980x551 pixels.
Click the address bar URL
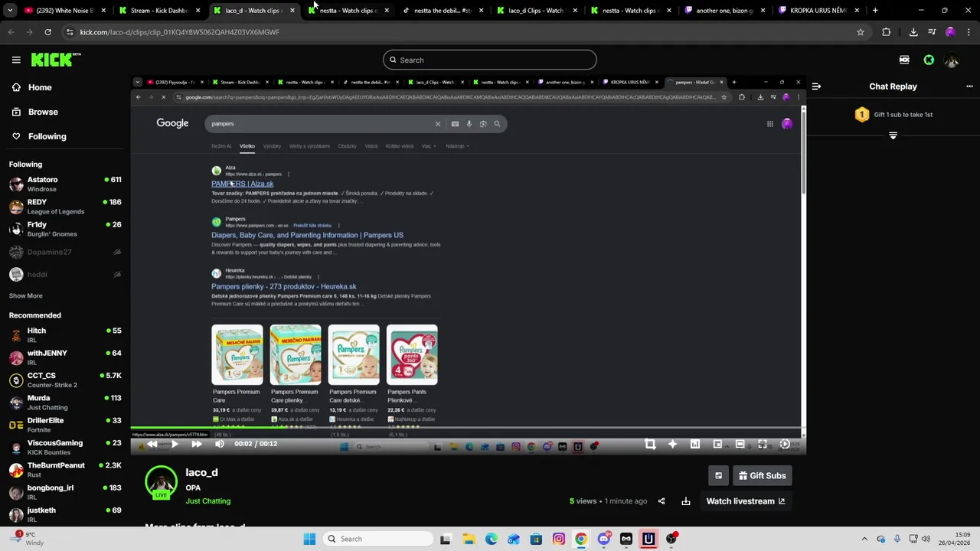[179, 32]
